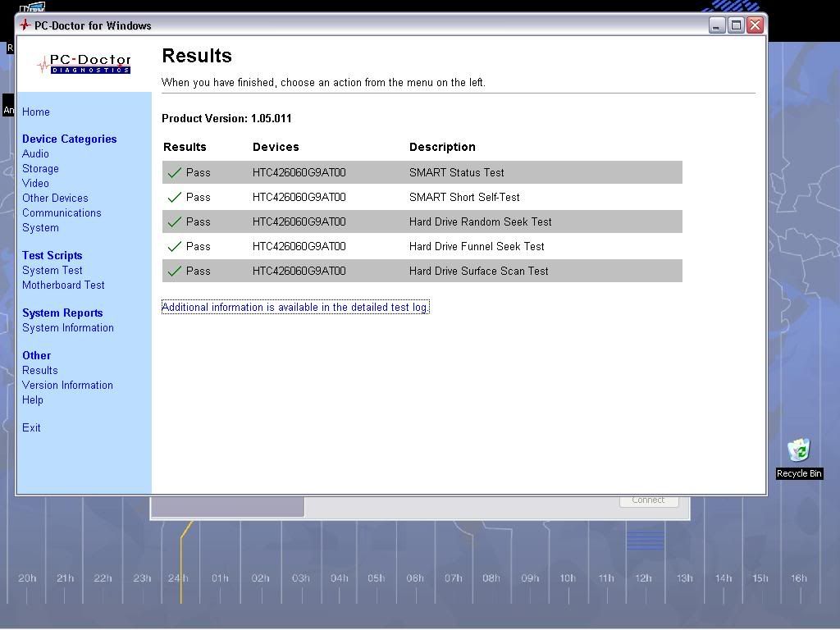
Task: Open the Help page
Action: [33, 400]
